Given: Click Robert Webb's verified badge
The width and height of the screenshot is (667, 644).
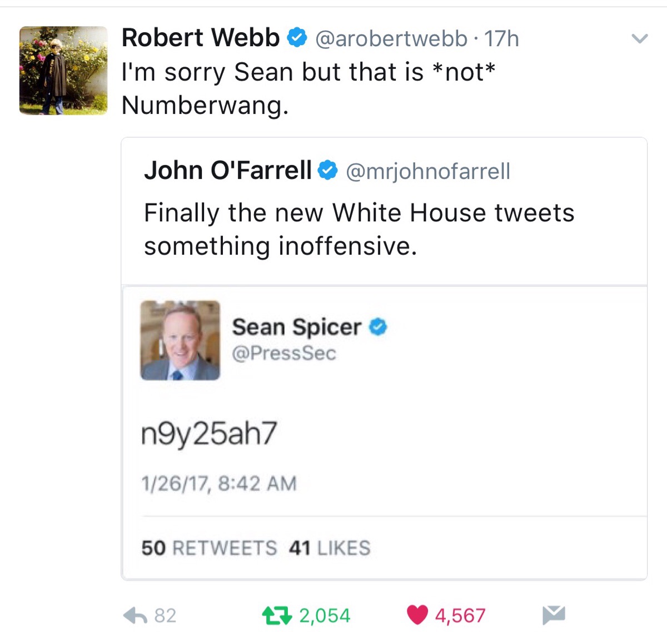Looking at the screenshot, I should 297,37.
